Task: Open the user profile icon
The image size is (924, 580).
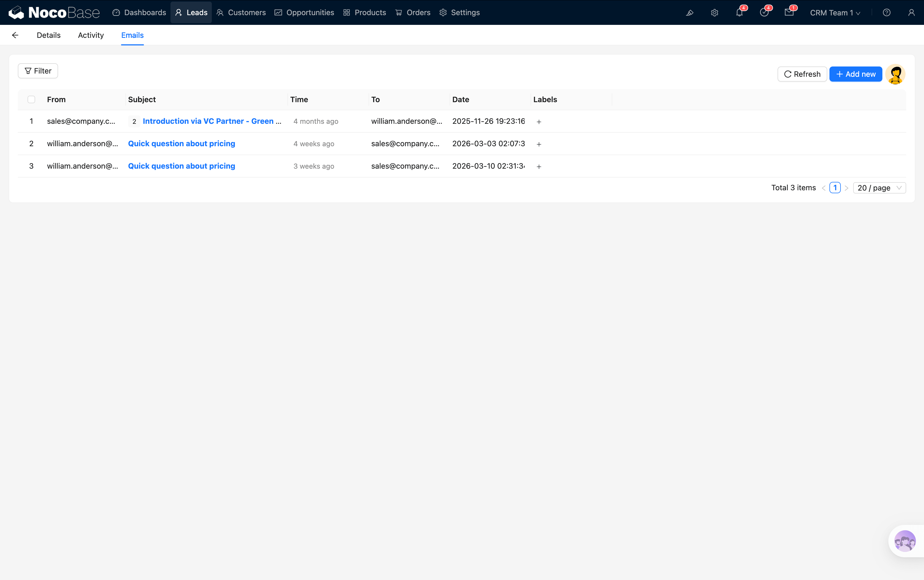Action: click(911, 13)
